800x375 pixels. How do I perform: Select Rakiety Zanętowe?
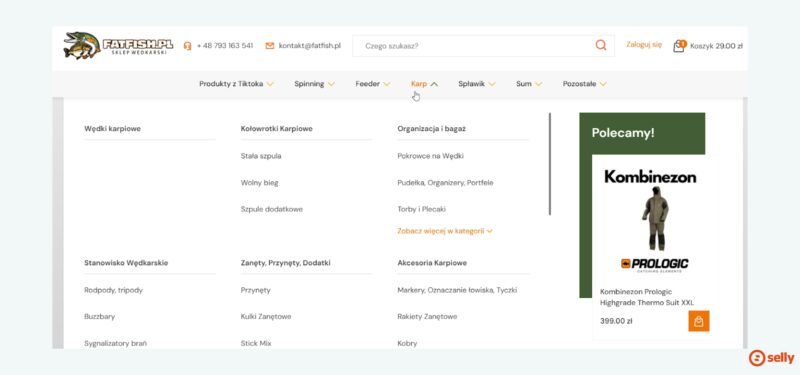point(427,316)
